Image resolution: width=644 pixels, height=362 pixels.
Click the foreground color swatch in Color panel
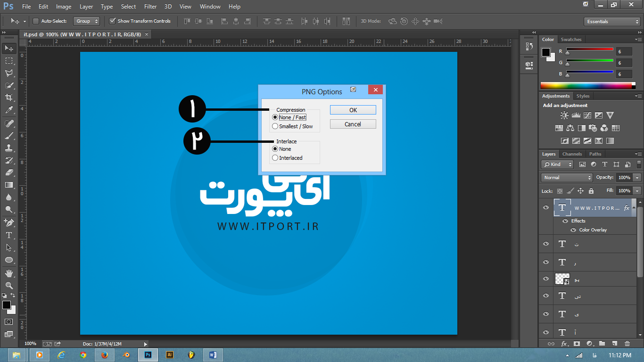coord(546,52)
